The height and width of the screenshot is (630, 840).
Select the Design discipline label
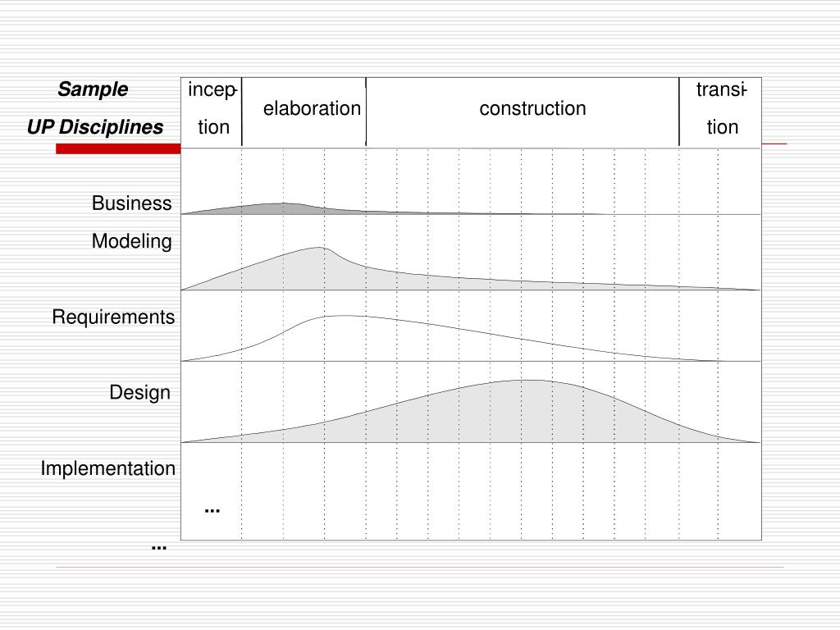(139, 393)
